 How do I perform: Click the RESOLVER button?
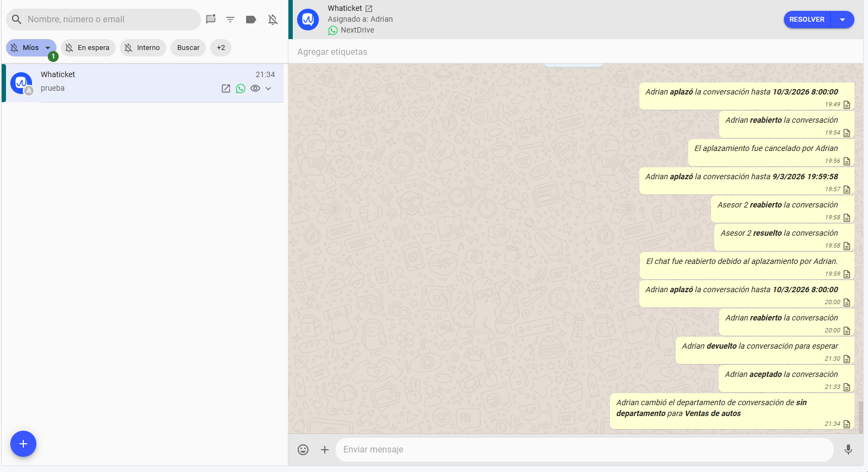tap(807, 20)
